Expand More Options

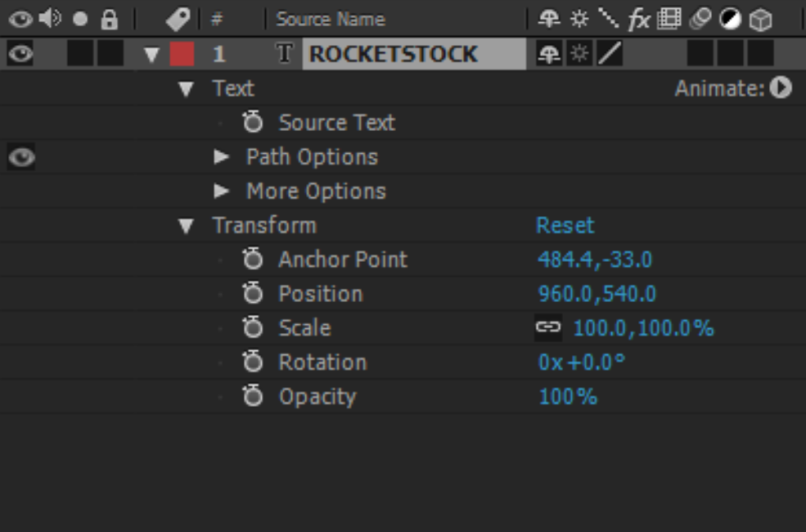(221, 191)
